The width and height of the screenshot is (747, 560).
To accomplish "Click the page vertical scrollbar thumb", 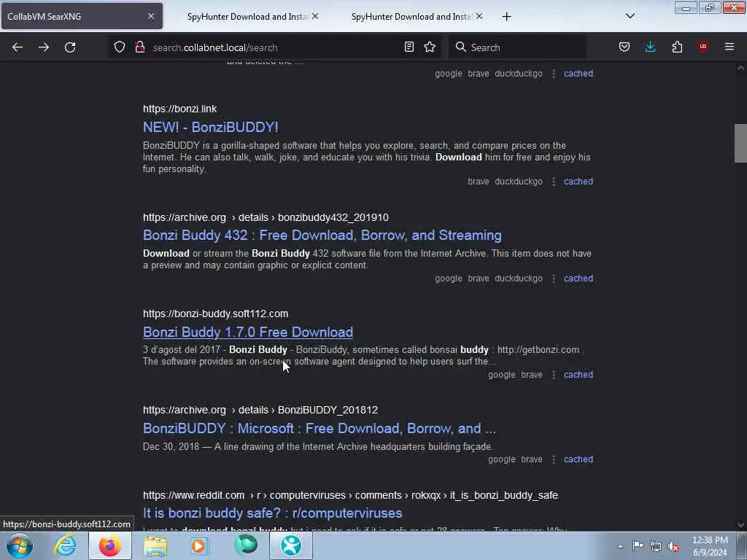I will coord(740,143).
